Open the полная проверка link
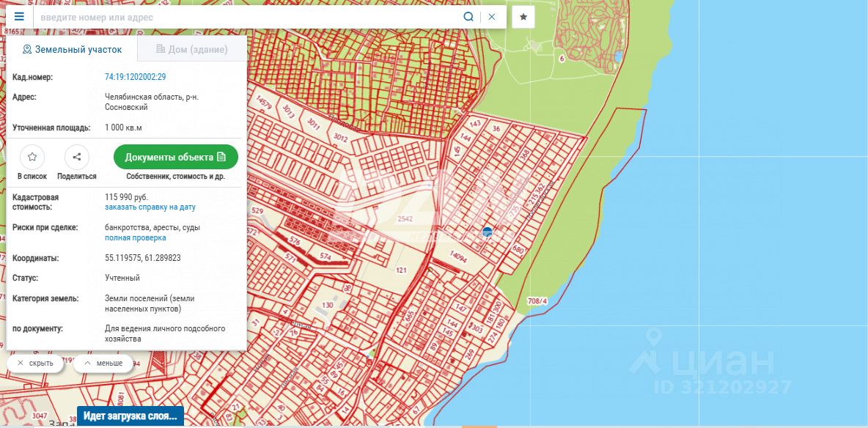This screenshot has width=868, height=428. (135, 238)
